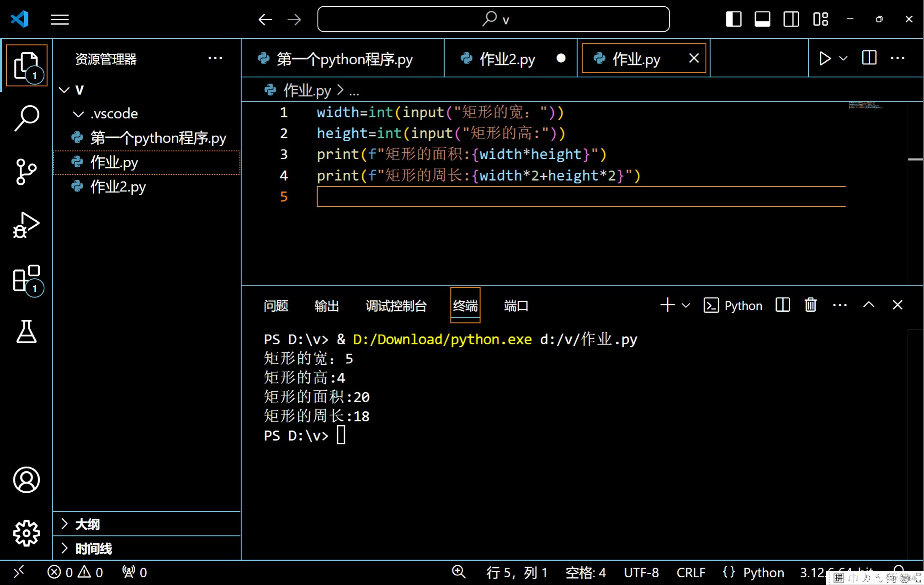The width and height of the screenshot is (924, 585).
Task: Change line ending via CRLF
Action: (691, 573)
